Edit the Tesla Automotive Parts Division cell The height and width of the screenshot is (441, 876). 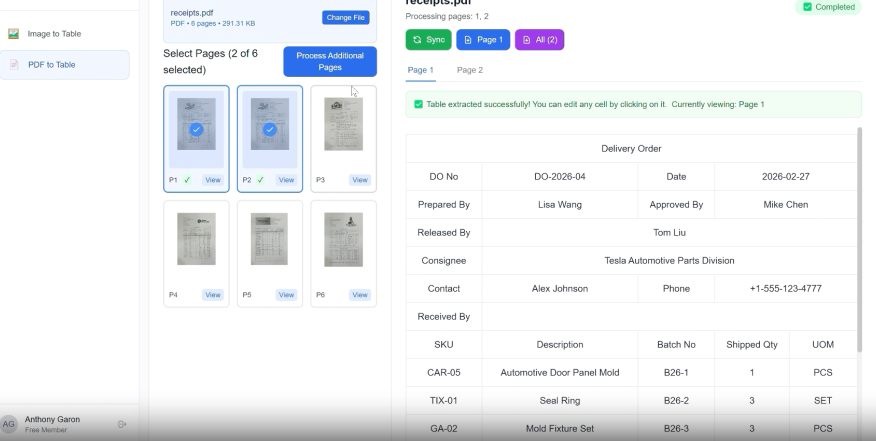pos(669,260)
